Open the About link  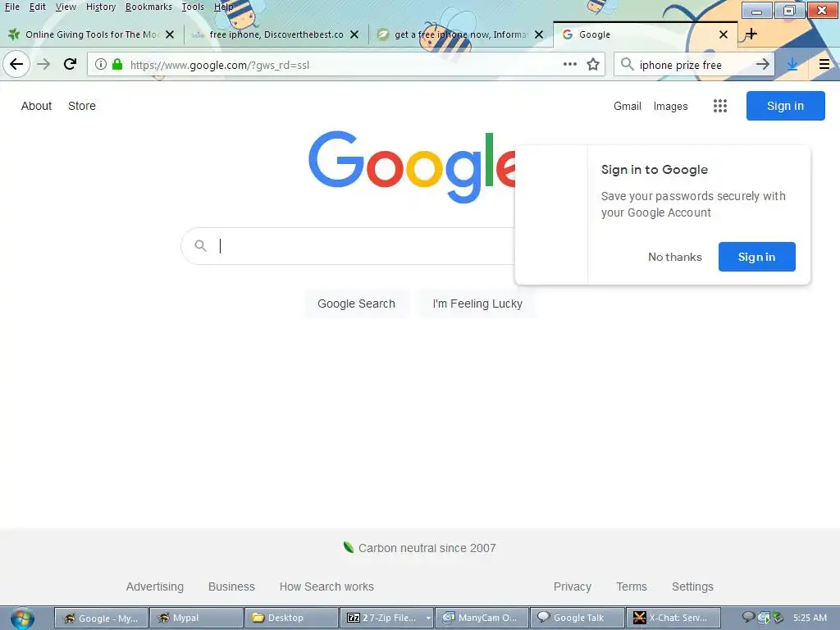36,106
